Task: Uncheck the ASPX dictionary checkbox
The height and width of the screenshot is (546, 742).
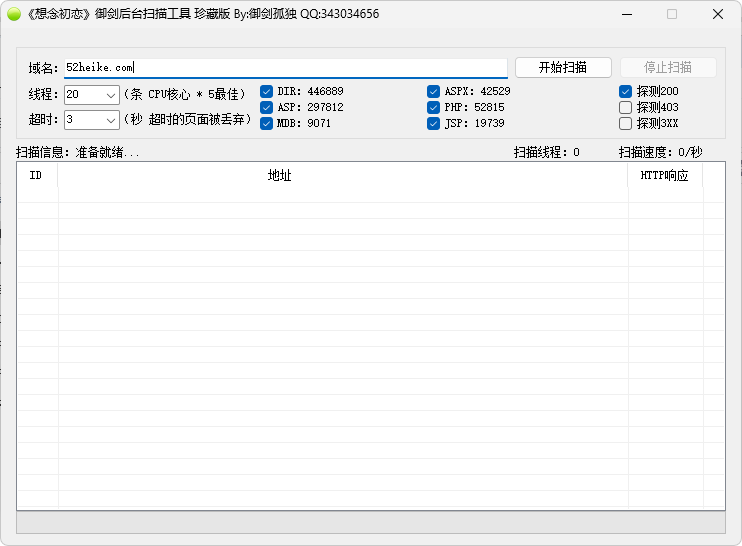Action: pyautogui.click(x=433, y=91)
